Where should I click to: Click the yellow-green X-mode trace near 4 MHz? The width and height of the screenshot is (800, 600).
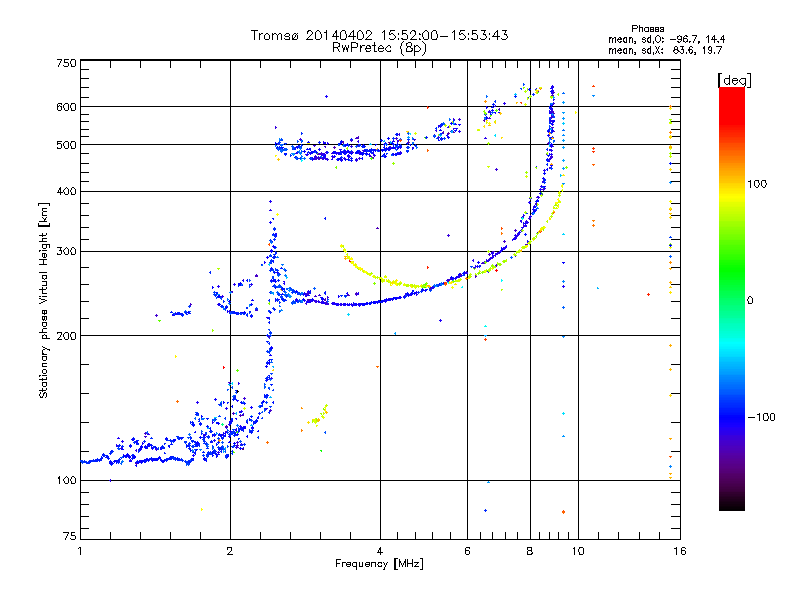383,279
